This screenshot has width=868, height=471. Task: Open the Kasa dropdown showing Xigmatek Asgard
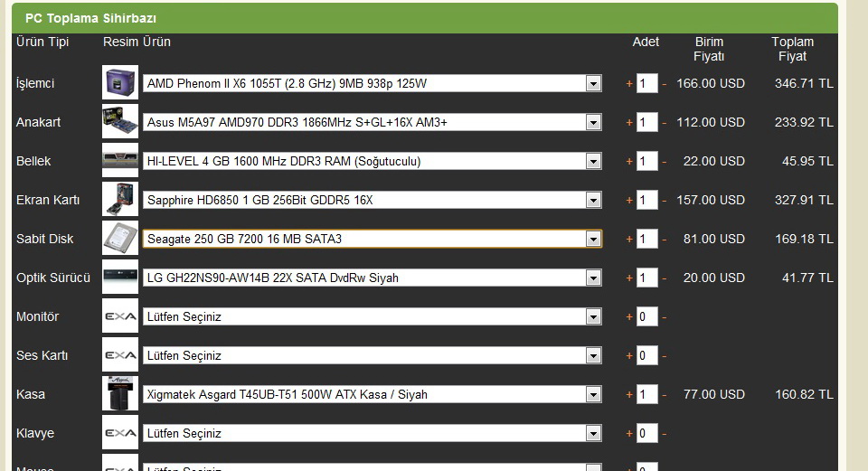[593, 395]
